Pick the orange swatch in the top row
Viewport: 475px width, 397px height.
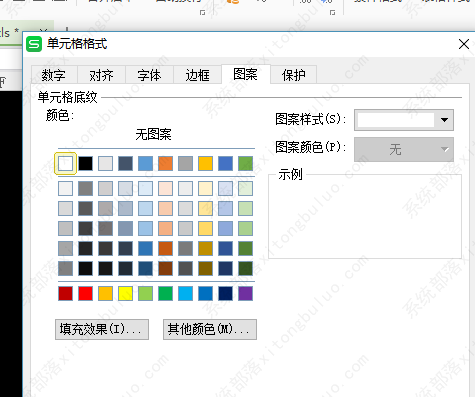click(x=165, y=163)
